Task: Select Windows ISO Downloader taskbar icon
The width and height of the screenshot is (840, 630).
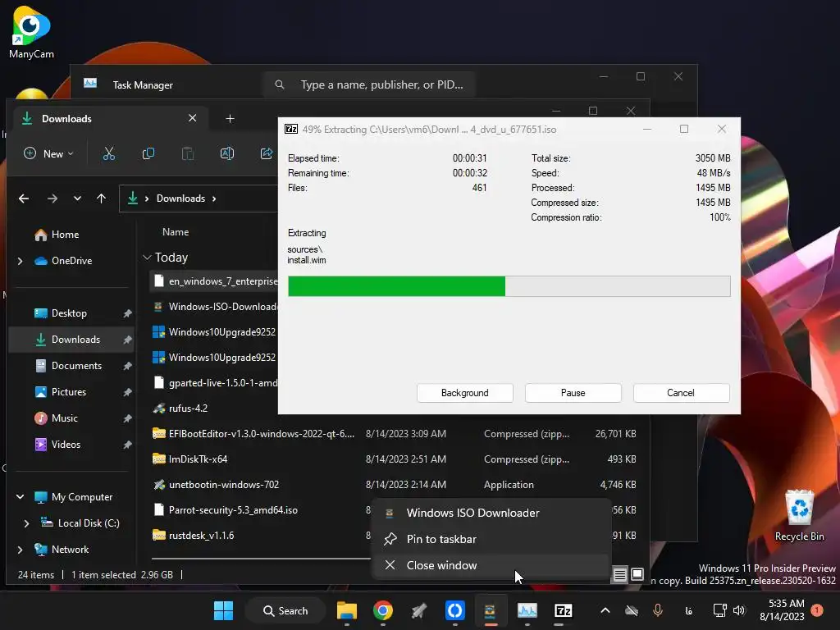Action: (x=491, y=610)
